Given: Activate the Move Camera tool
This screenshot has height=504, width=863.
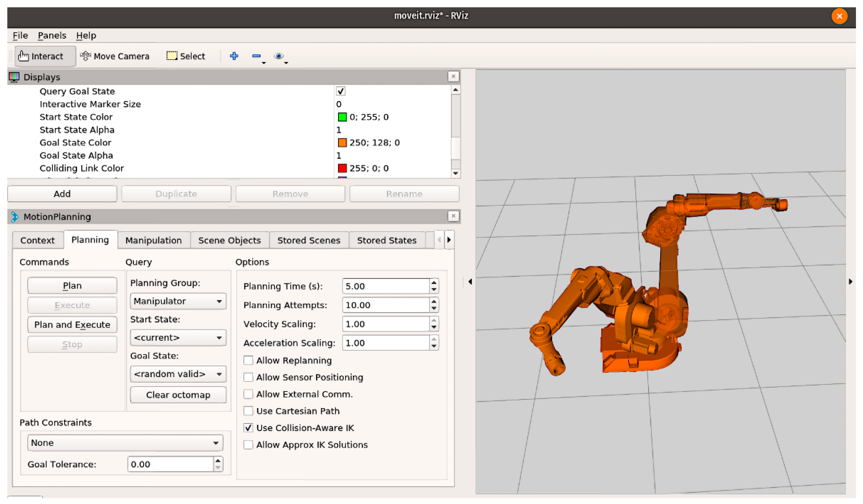Looking at the screenshot, I should [115, 56].
